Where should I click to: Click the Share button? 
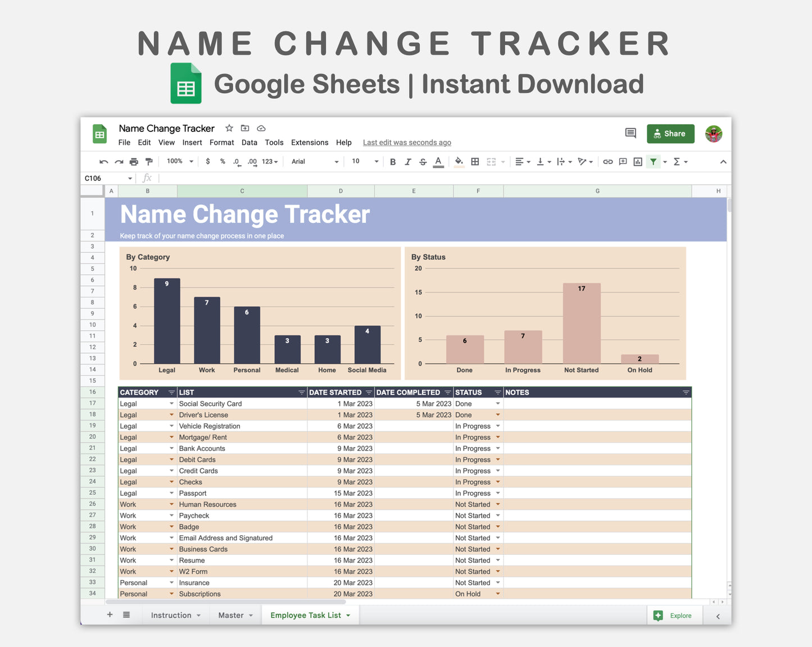tap(670, 134)
